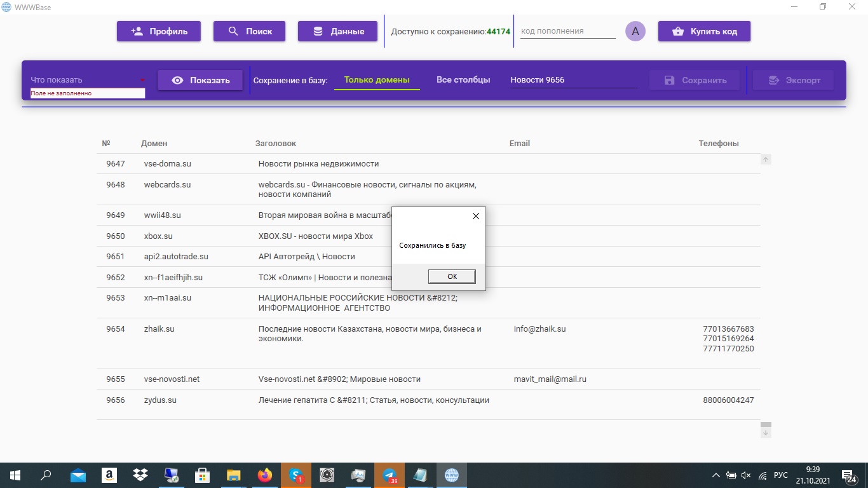Select domain "wwii48.su" in the table
868x488 pixels.
(163, 215)
